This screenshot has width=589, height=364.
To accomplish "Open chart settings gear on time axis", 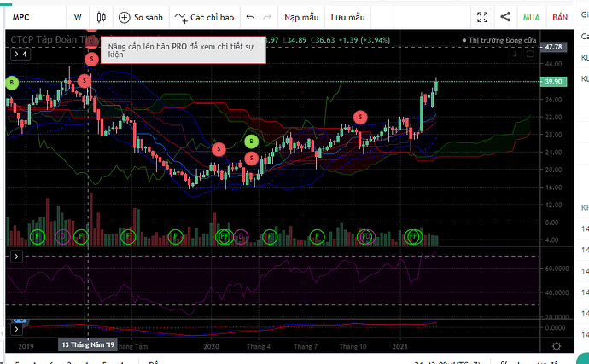I will (x=557, y=346).
